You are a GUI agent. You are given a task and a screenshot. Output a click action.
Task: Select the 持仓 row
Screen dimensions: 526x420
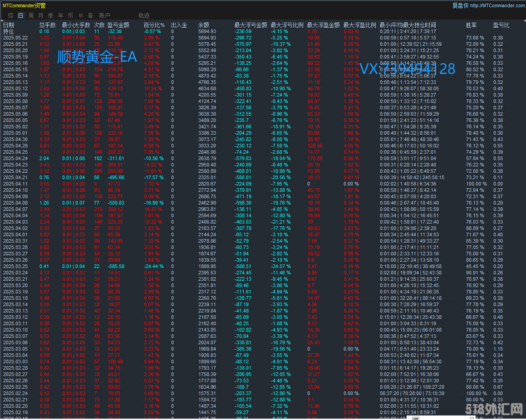9,32
